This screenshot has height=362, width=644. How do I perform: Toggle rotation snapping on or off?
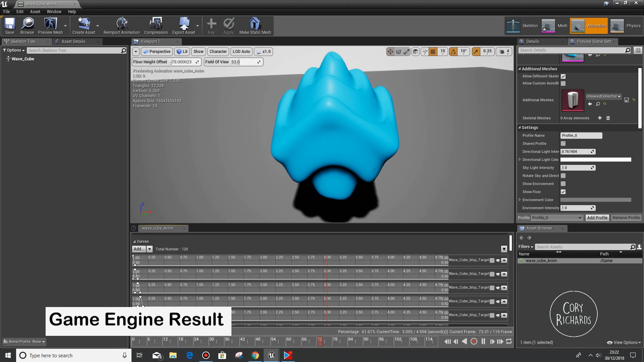coord(453,52)
